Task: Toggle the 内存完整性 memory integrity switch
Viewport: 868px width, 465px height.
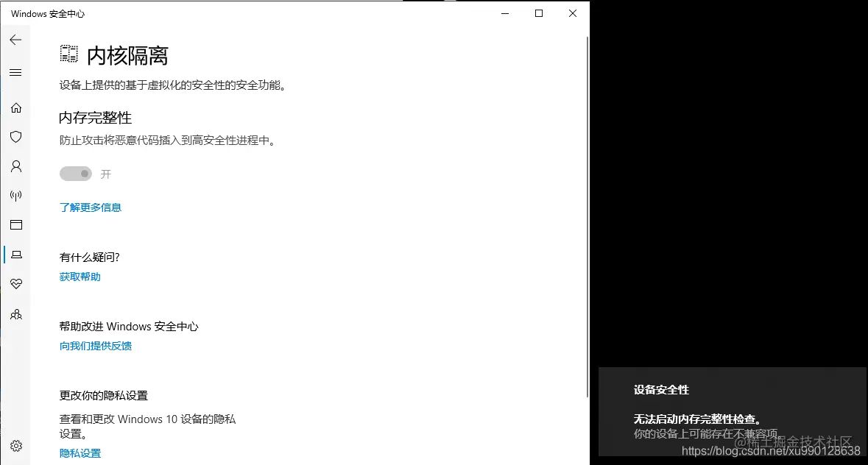Action: click(x=76, y=174)
